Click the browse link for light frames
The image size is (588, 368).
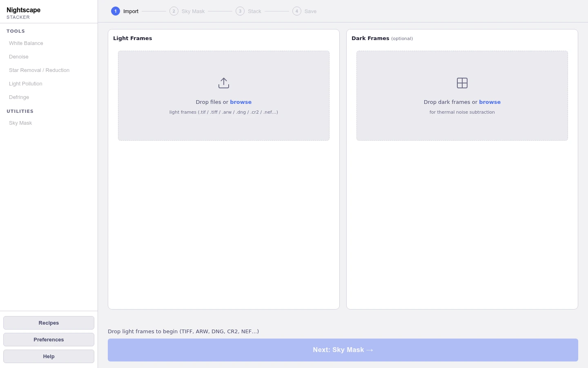[x=241, y=102]
